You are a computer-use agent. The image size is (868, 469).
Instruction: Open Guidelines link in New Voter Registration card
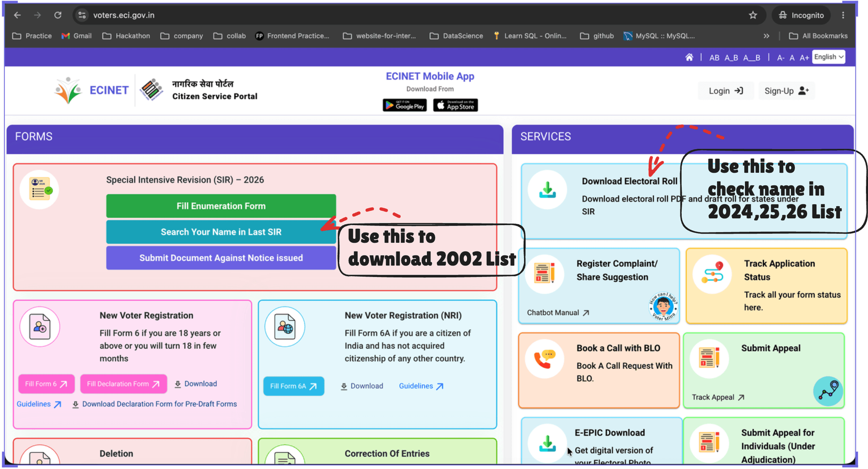(x=39, y=404)
